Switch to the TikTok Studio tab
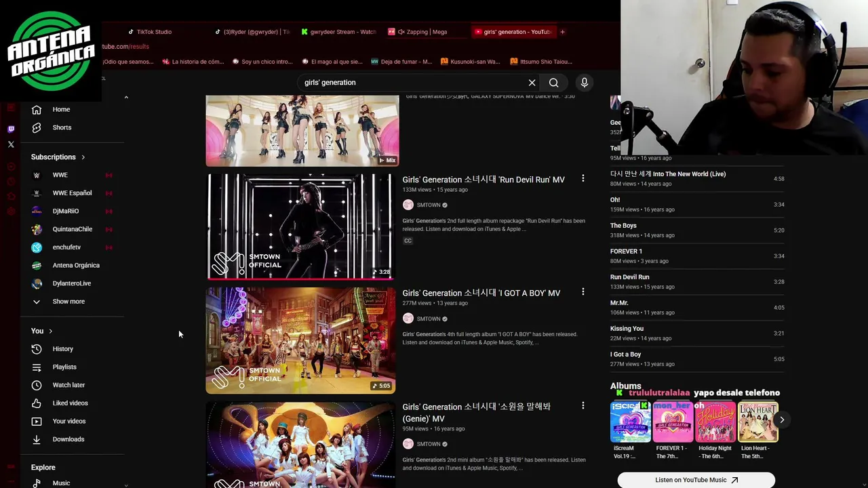Image resolution: width=868 pixels, height=488 pixels. [x=150, y=32]
